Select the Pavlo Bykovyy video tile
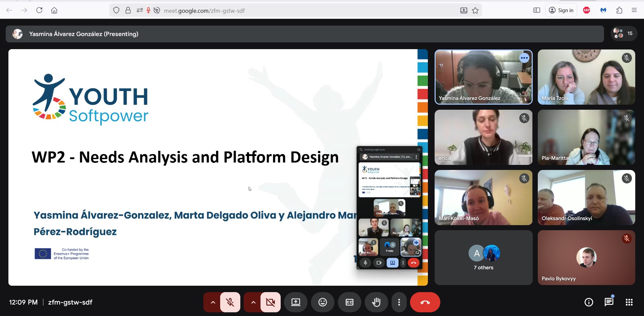 (587, 258)
